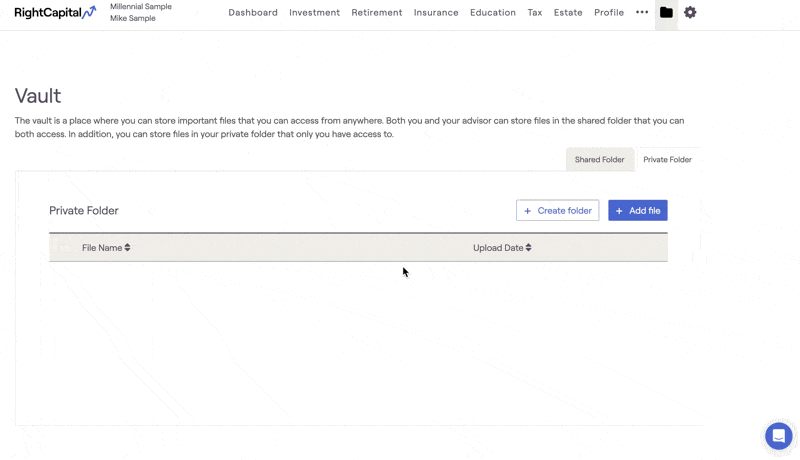The image size is (800, 460).
Task: Open the Investment menu
Action: click(314, 13)
